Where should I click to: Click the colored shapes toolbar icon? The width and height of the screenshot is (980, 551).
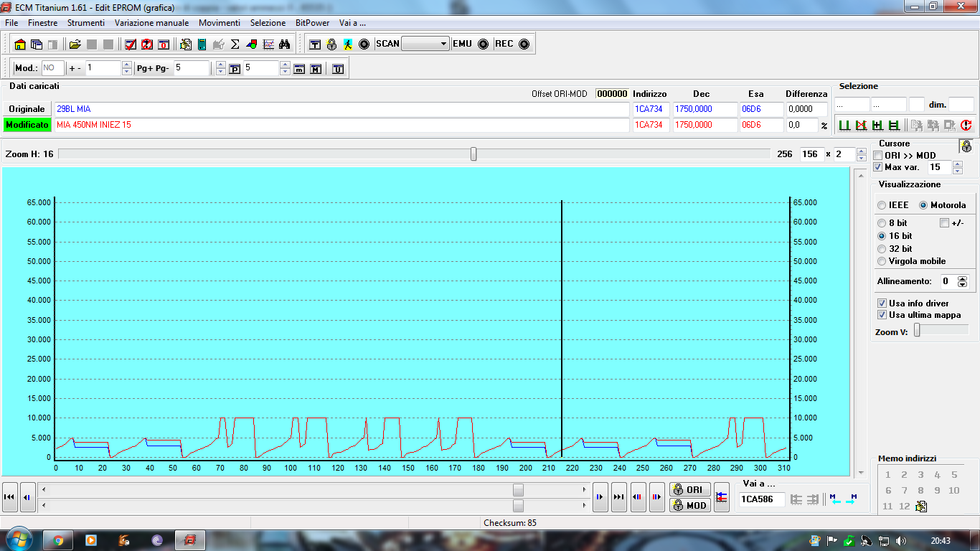[x=251, y=44]
